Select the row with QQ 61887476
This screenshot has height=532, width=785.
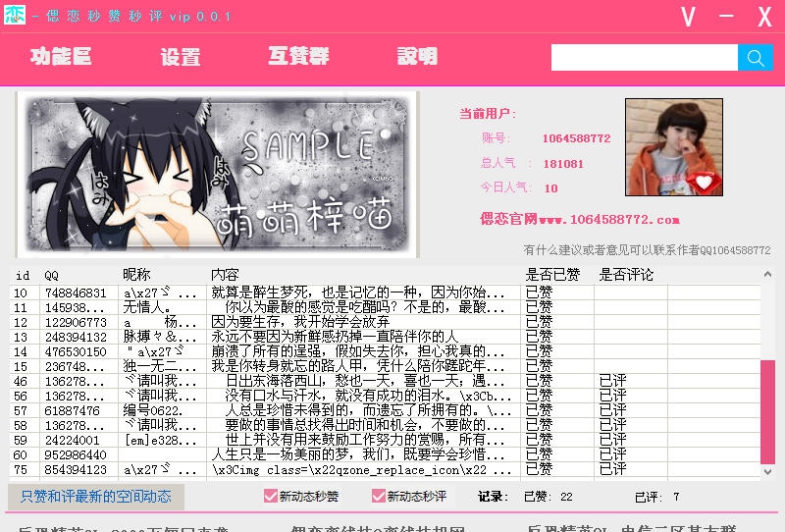(385, 410)
